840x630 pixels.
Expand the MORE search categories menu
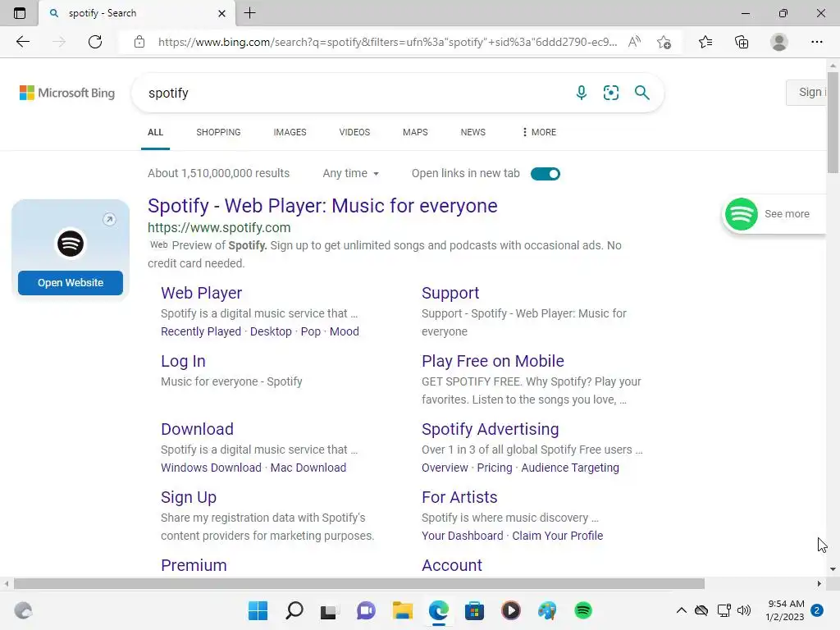[539, 132]
